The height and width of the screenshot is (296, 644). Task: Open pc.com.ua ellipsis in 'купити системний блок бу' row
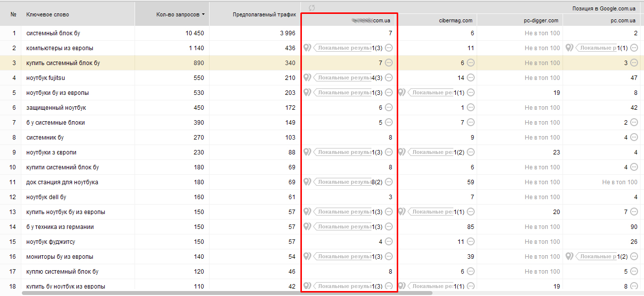pos(634,167)
